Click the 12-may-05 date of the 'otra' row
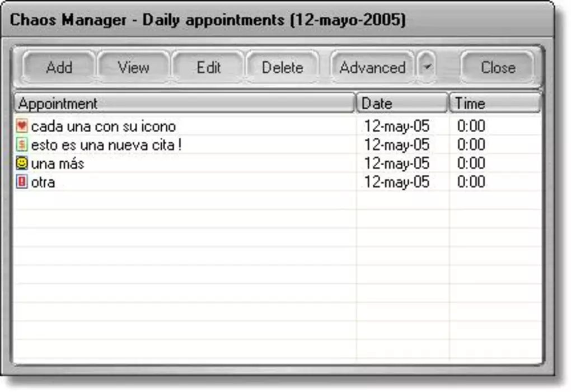The image size is (571, 392). (x=398, y=182)
